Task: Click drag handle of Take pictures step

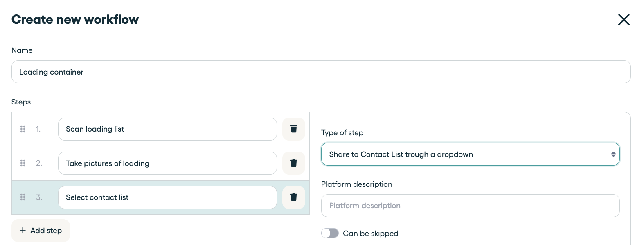Action: [23, 163]
